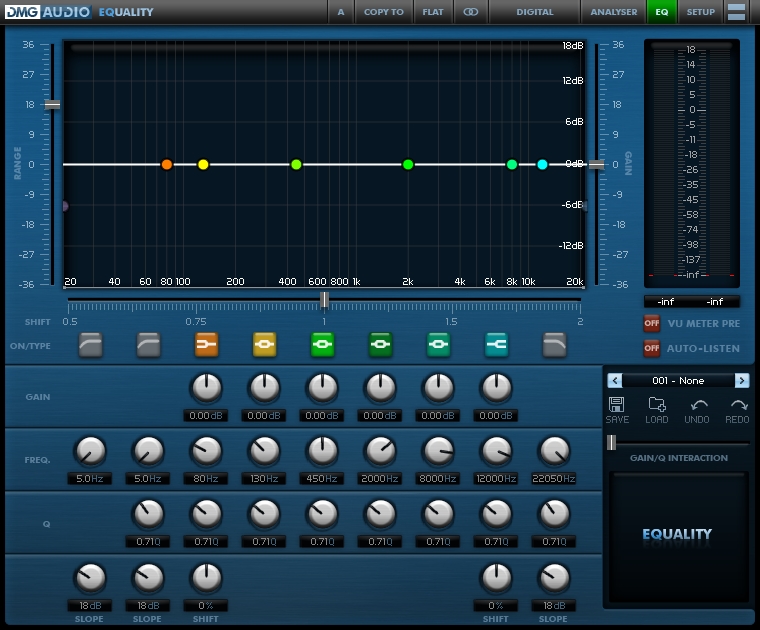Click the 80Hz band shift knob

pyautogui.click(x=206, y=578)
